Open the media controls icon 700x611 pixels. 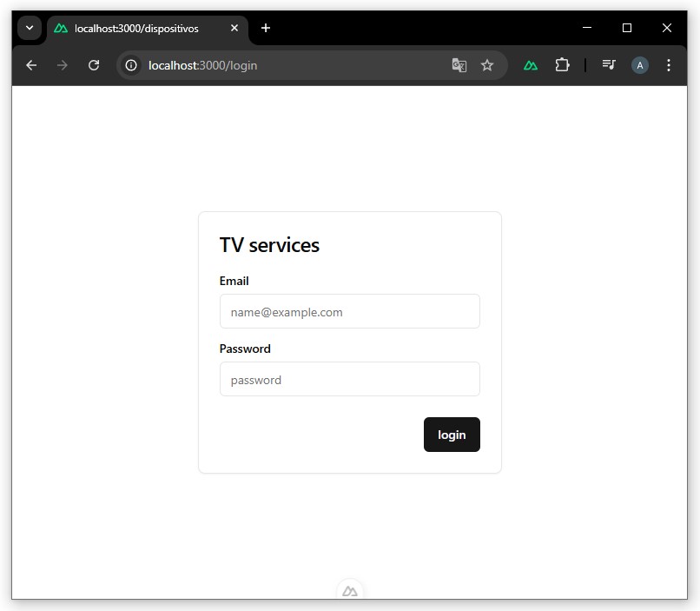[x=609, y=65]
